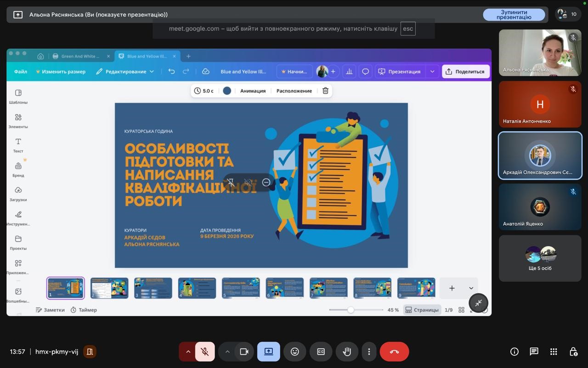Image resolution: width=588 pixels, height=368 pixels.
Task: Select slide 5 thumbnail in filmstrip
Action: click(241, 288)
